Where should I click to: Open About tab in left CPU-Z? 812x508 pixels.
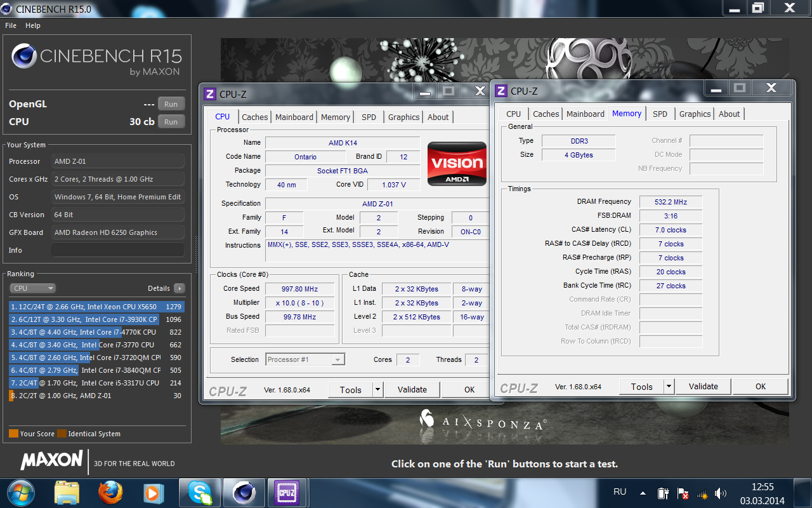(x=438, y=117)
